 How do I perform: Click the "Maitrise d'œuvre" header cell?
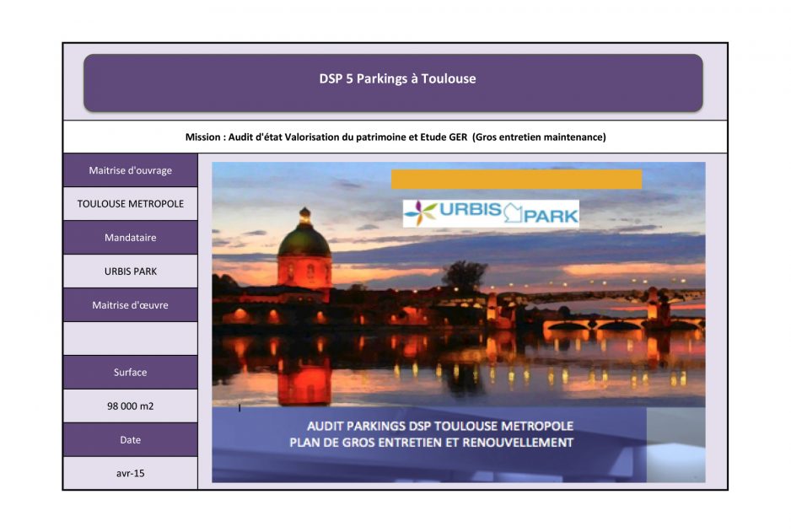(x=131, y=305)
